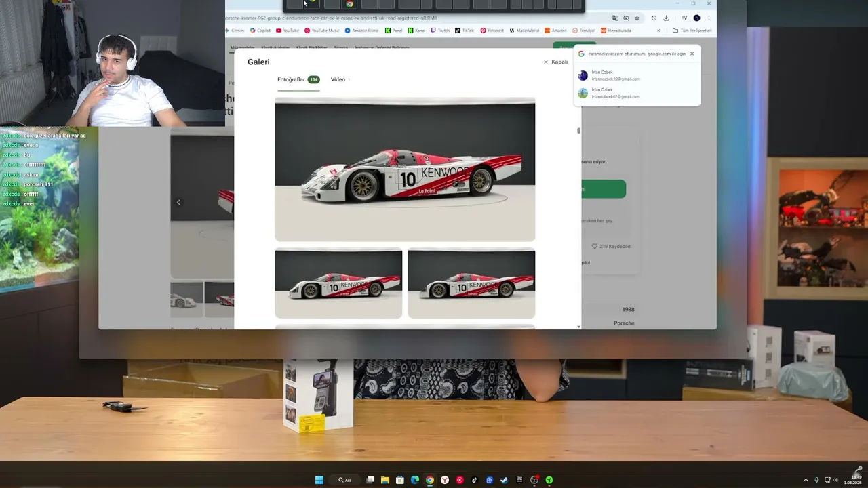Show hidden system tray icons

(806, 480)
